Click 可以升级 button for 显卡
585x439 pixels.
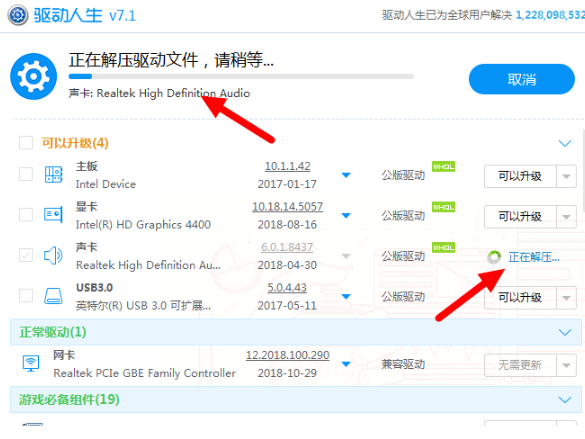coord(520,217)
